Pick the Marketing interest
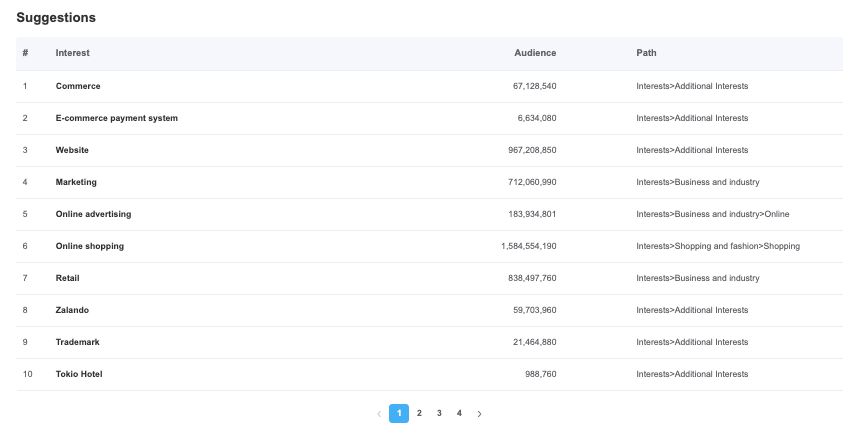Viewport: 855px width, 435px height. [x=76, y=182]
